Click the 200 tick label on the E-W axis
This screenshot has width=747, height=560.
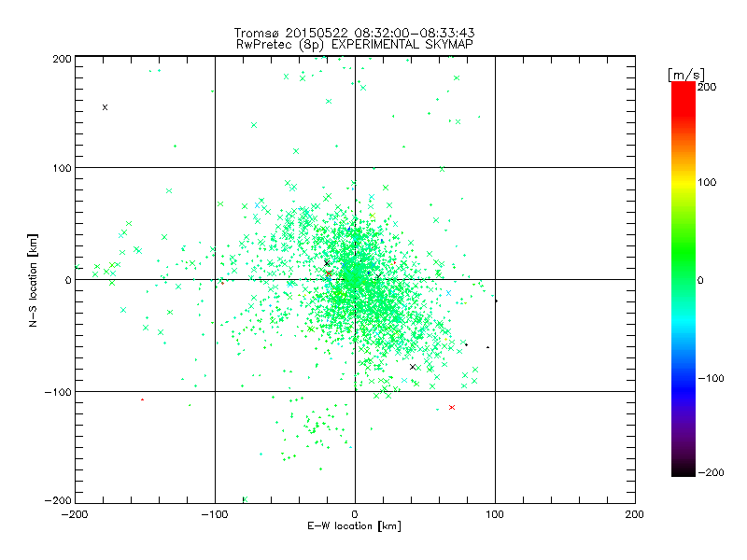pyautogui.click(x=634, y=514)
